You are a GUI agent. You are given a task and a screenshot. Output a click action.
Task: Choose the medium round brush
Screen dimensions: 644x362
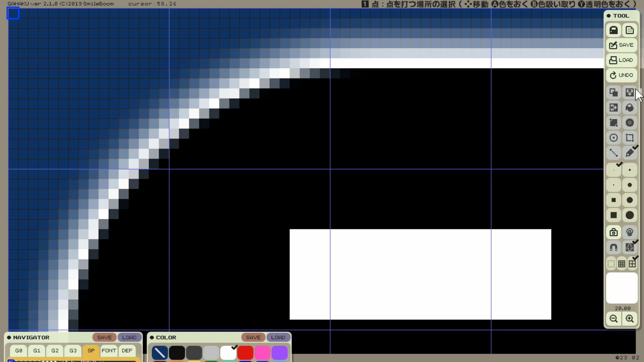(630, 185)
